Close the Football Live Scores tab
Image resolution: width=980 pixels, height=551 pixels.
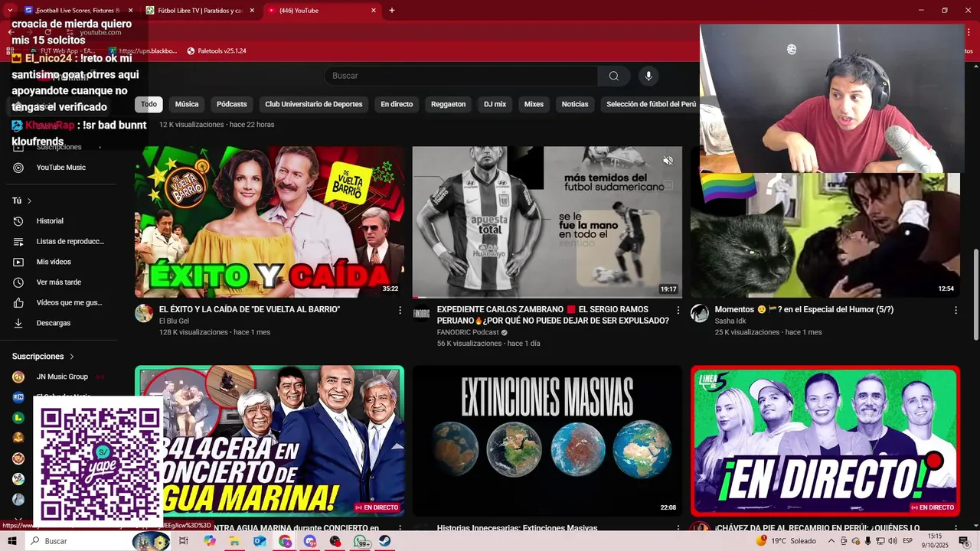[130, 11]
